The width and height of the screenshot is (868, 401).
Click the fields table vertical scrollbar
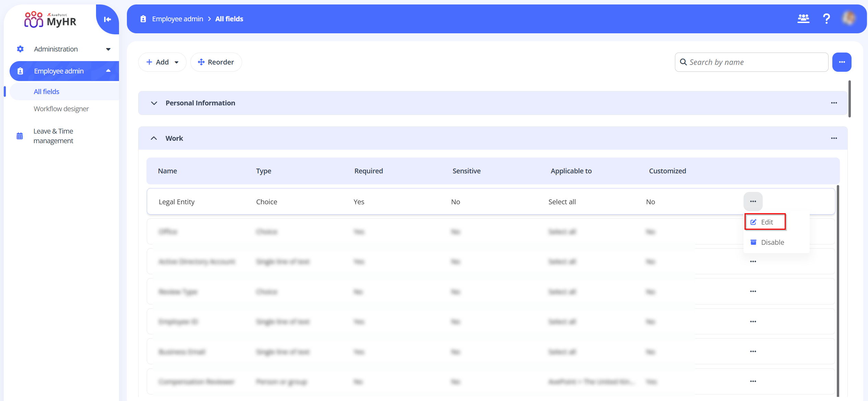838,292
